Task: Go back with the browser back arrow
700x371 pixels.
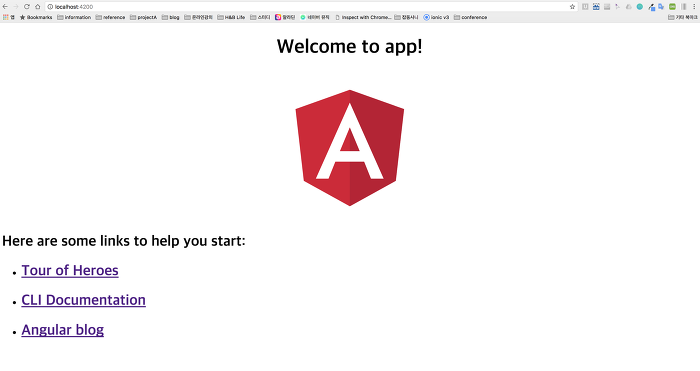Action: [5, 7]
